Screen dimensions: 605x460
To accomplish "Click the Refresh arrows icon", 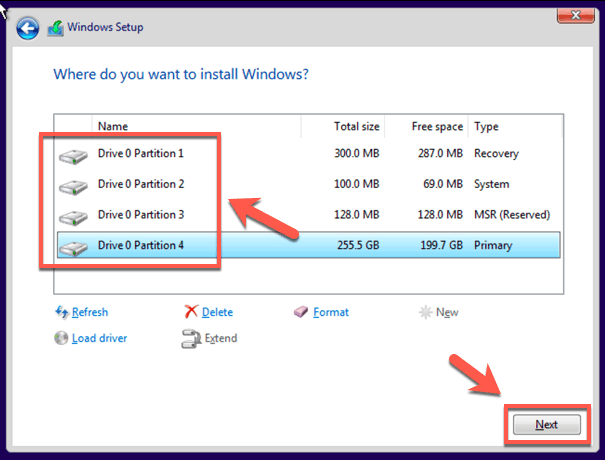I will [x=62, y=312].
